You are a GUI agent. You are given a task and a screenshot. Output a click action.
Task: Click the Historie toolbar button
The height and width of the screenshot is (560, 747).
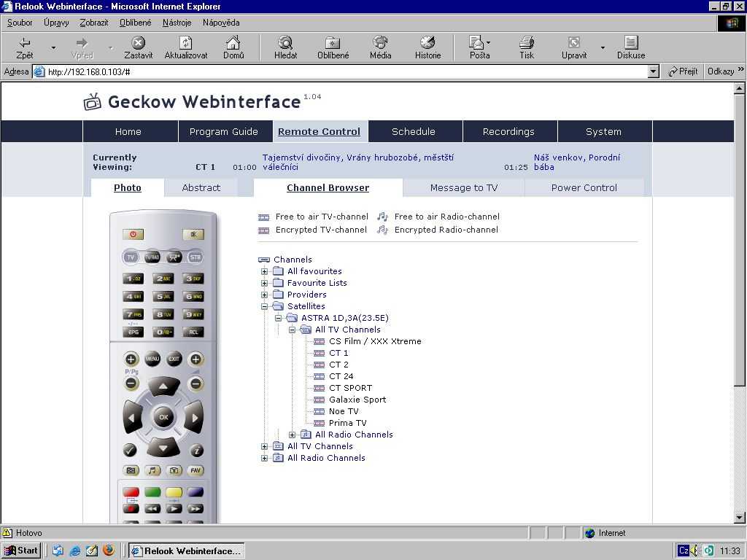(427, 47)
